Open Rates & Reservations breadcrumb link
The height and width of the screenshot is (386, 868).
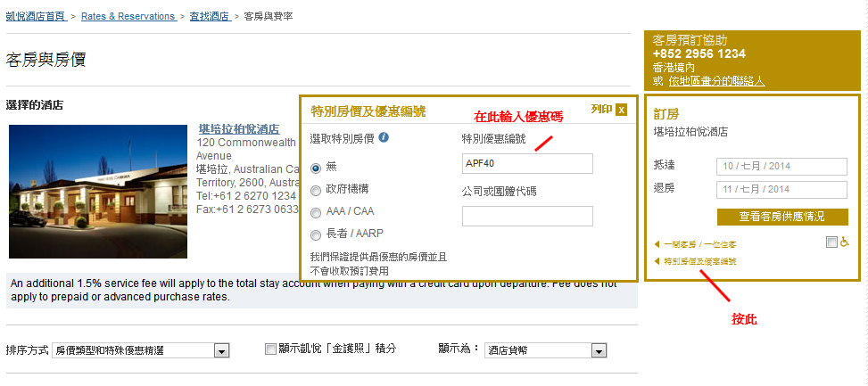128,16
